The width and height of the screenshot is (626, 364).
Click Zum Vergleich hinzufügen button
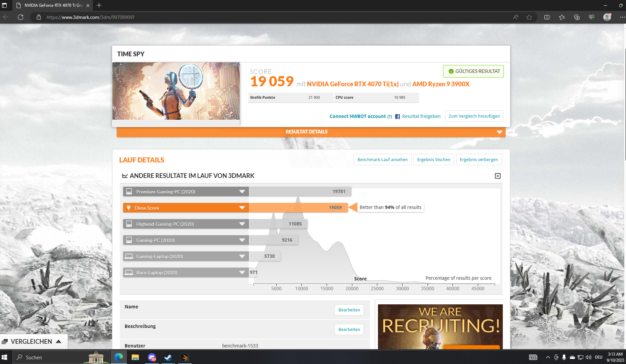[x=474, y=116]
